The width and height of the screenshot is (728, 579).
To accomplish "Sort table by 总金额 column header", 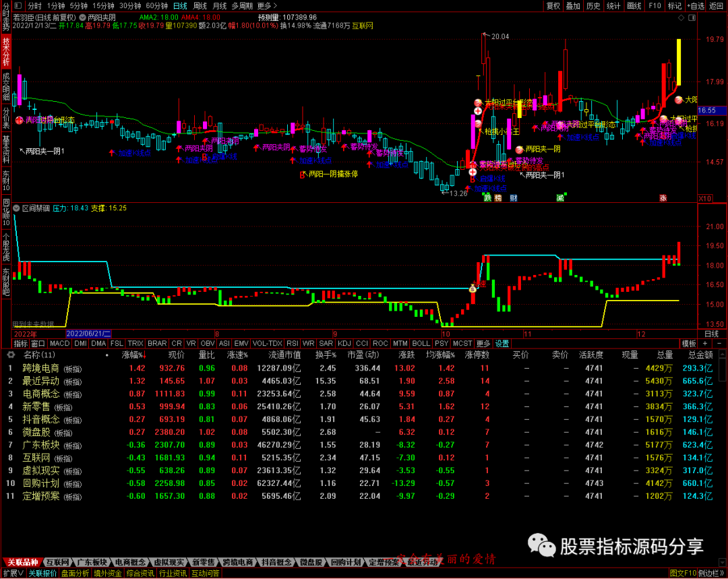I will click(x=700, y=355).
